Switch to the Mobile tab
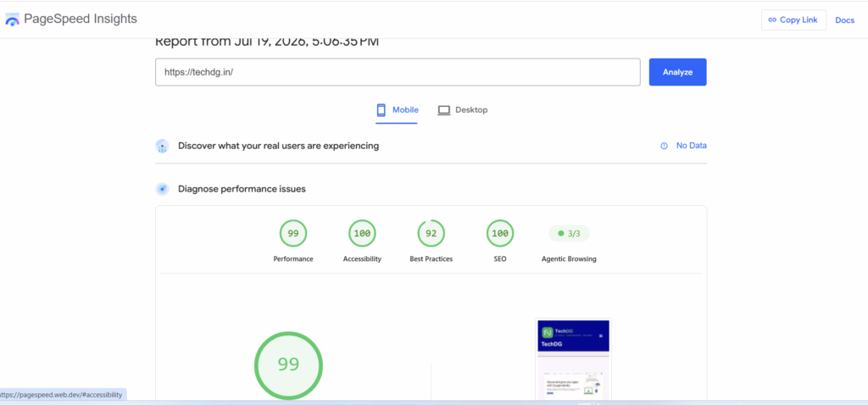 tap(397, 110)
